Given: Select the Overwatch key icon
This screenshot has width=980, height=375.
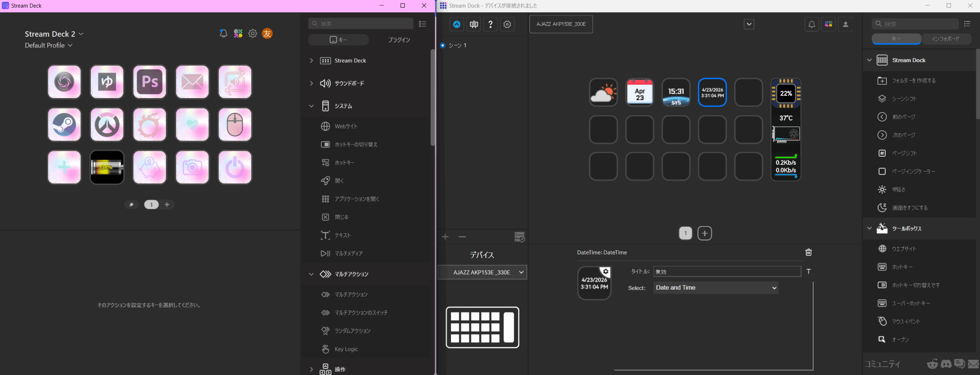Looking at the screenshot, I should coord(107,124).
